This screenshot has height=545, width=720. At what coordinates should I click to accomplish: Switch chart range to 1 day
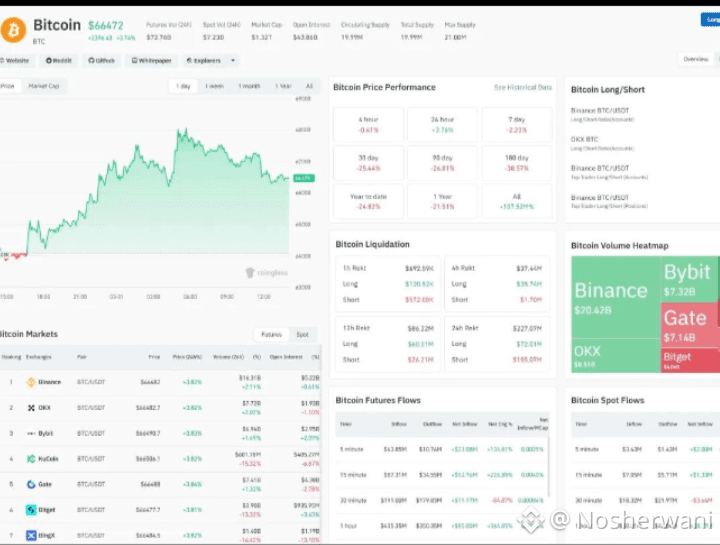tap(183, 86)
